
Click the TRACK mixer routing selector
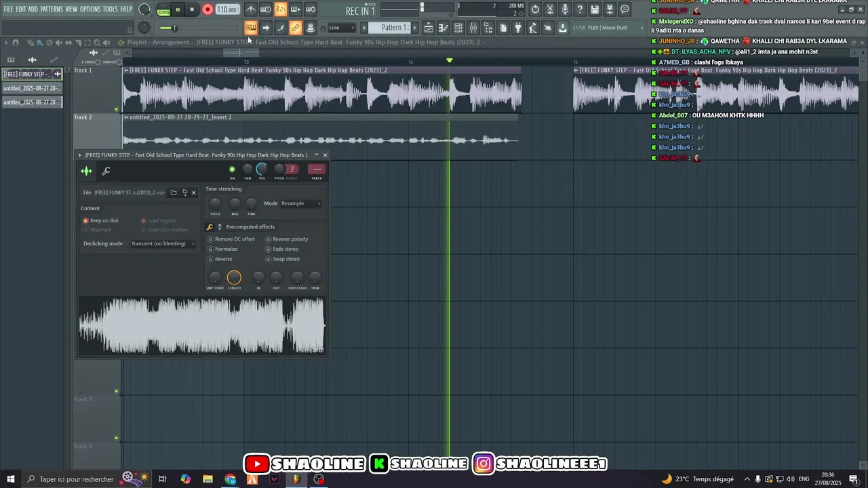pyautogui.click(x=316, y=169)
